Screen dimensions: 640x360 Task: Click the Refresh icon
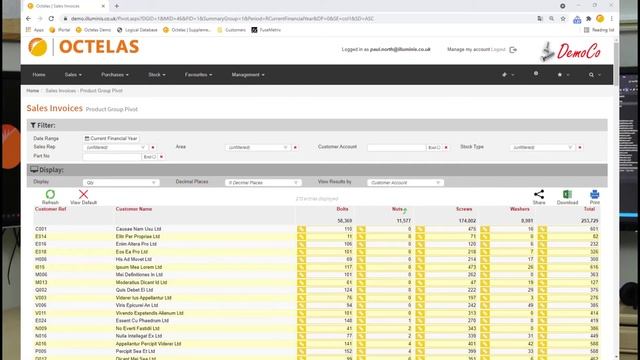point(50,194)
